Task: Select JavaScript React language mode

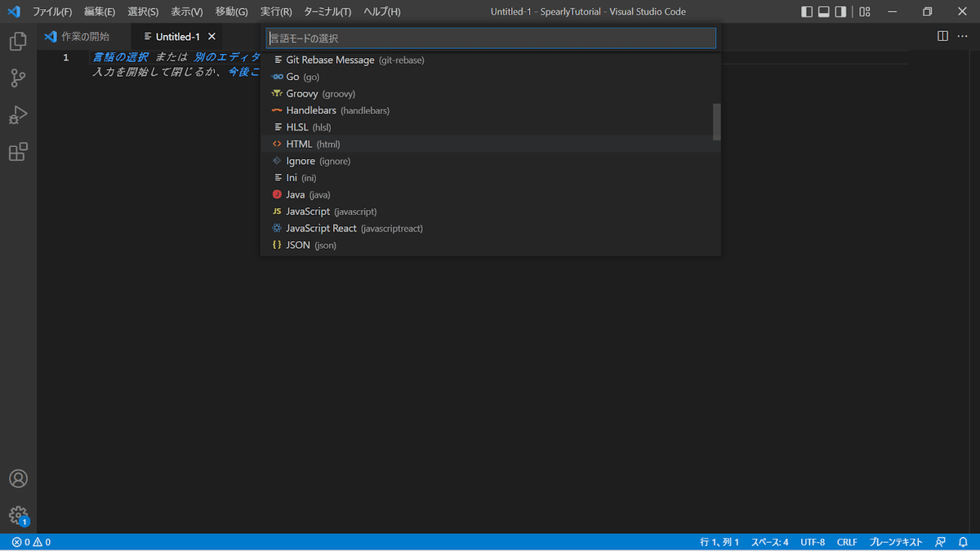Action: (x=491, y=229)
